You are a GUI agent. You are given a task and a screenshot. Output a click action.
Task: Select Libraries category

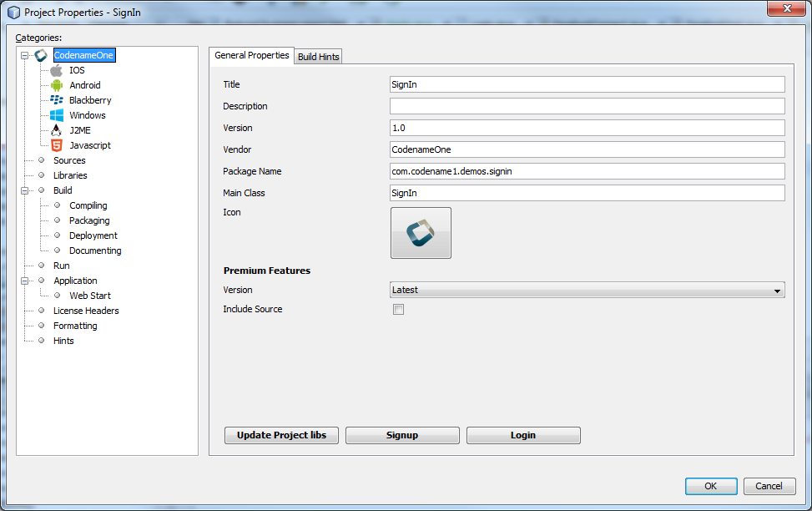[x=70, y=175]
